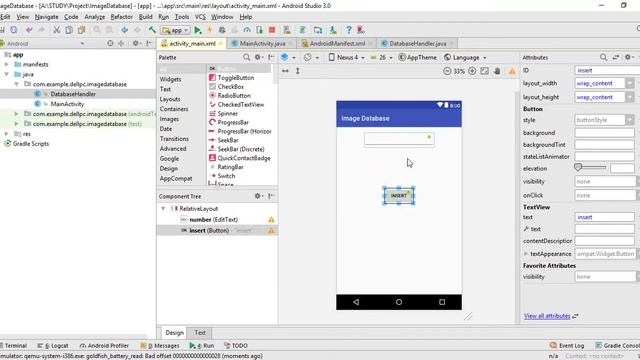Click Zoom to Fit Screen icon
The height and width of the screenshot is (360, 640).
pos(484,71)
